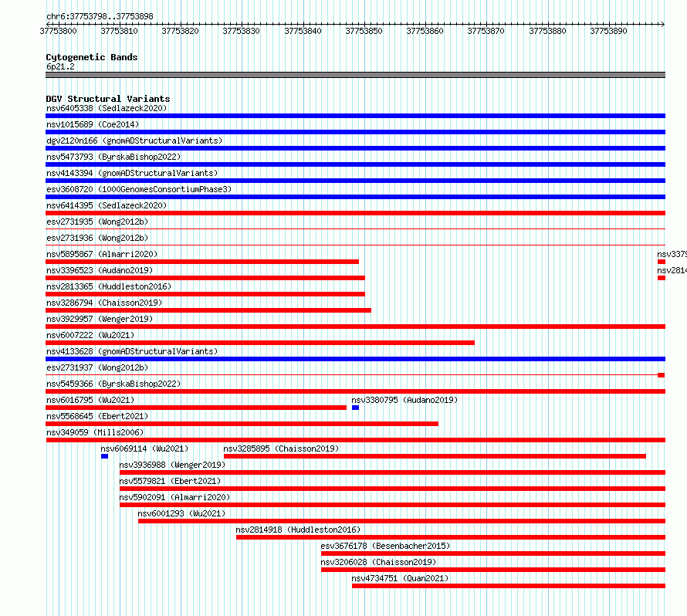Click the gray 6p21.2 cytogenetic band bar
The width and height of the screenshot is (687, 616).
point(355,75)
